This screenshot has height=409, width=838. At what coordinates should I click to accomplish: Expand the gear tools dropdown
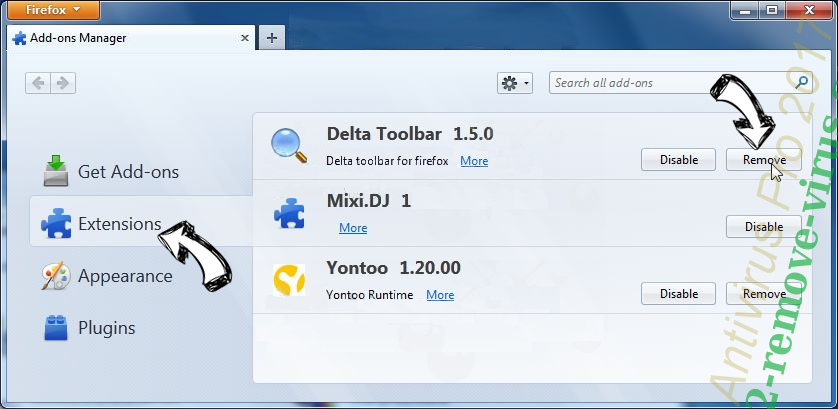(x=515, y=84)
